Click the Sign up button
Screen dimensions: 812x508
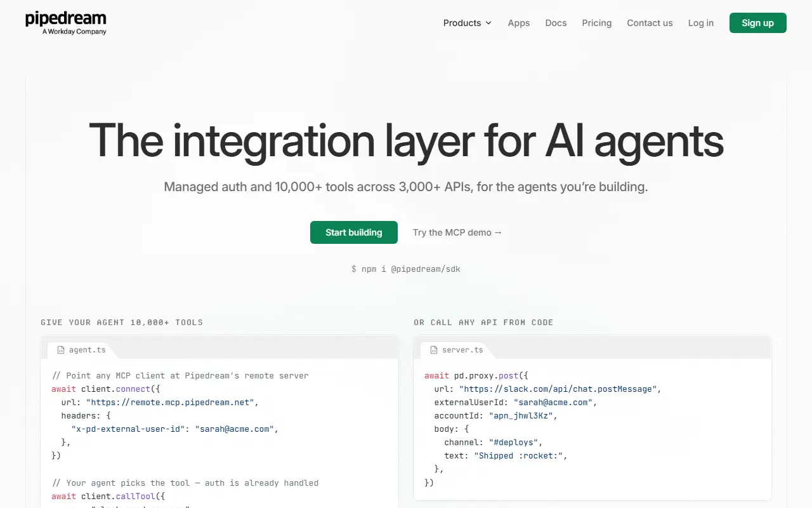(758, 23)
